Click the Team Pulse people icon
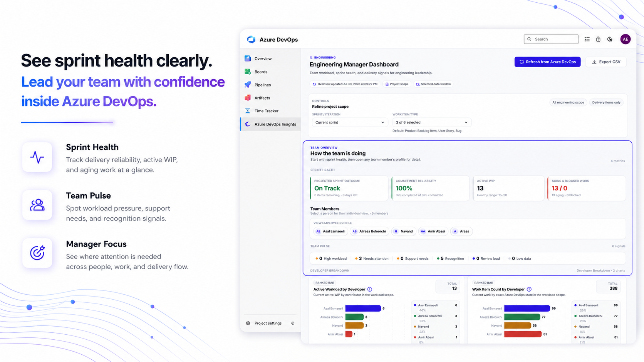This screenshot has height=362, width=644. [37, 205]
